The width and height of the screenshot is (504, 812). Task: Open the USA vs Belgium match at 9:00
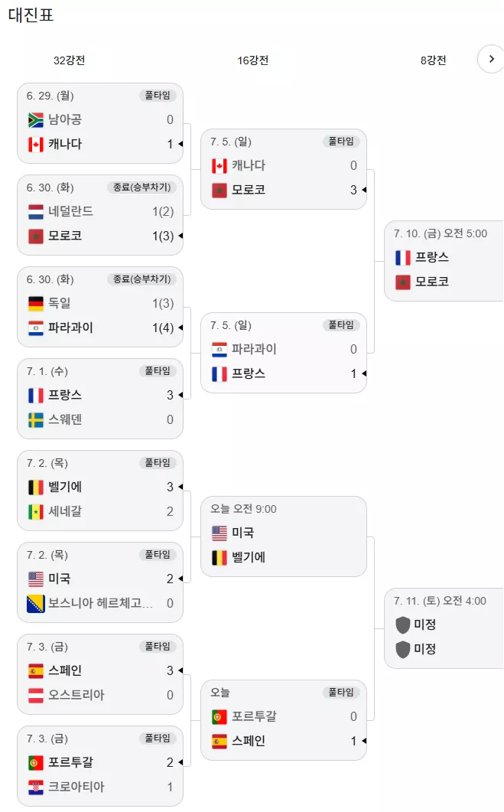coord(284,536)
